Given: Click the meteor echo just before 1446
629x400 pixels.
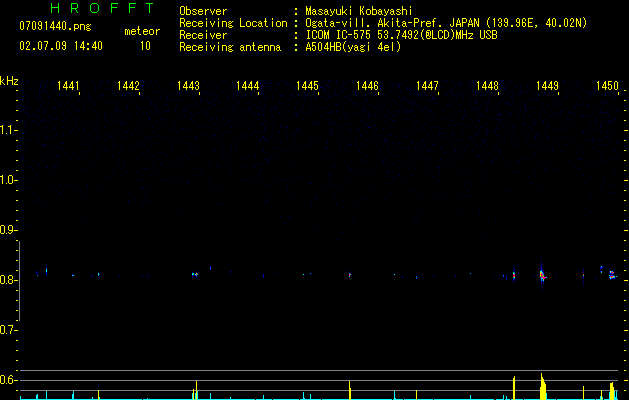Looking at the screenshot, I should [350, 275].
